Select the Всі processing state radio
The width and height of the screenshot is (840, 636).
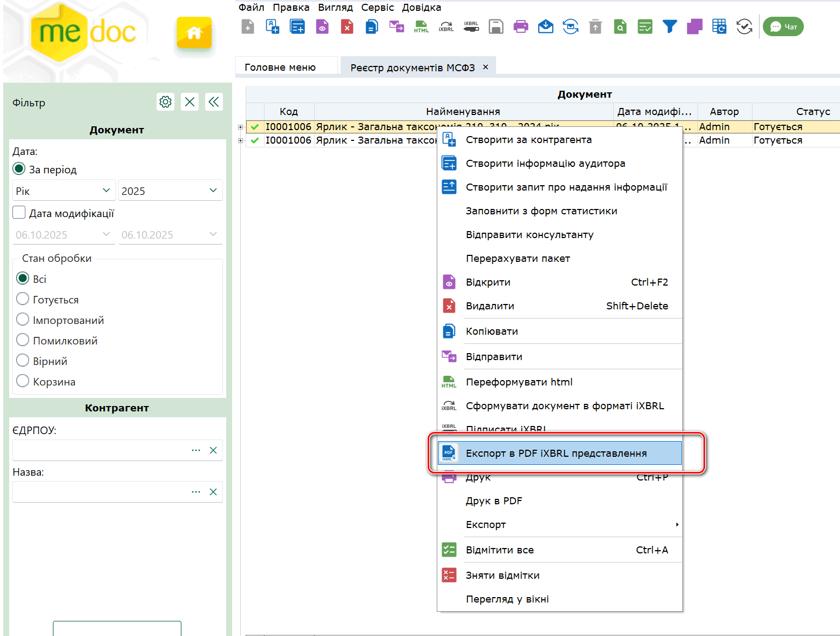pos(23,279)
